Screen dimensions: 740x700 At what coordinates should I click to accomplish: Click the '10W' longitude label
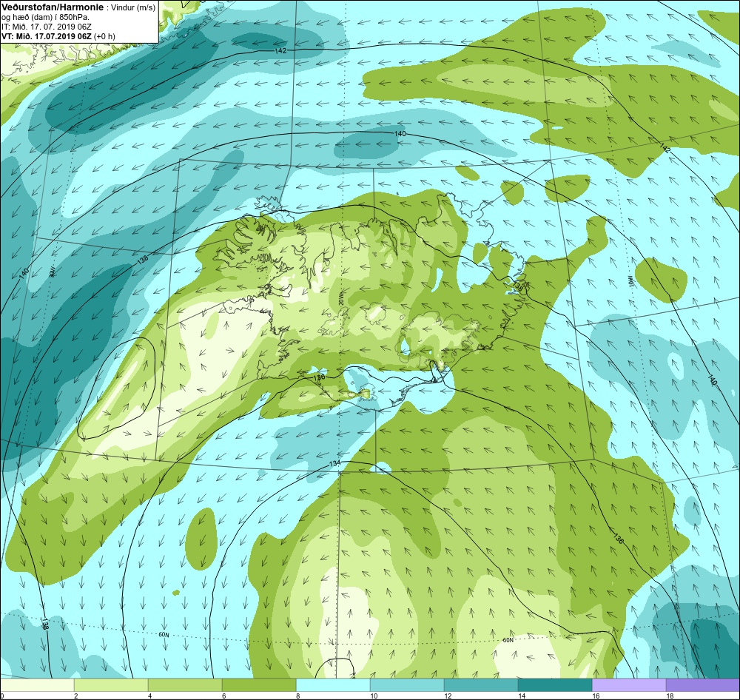630,282
